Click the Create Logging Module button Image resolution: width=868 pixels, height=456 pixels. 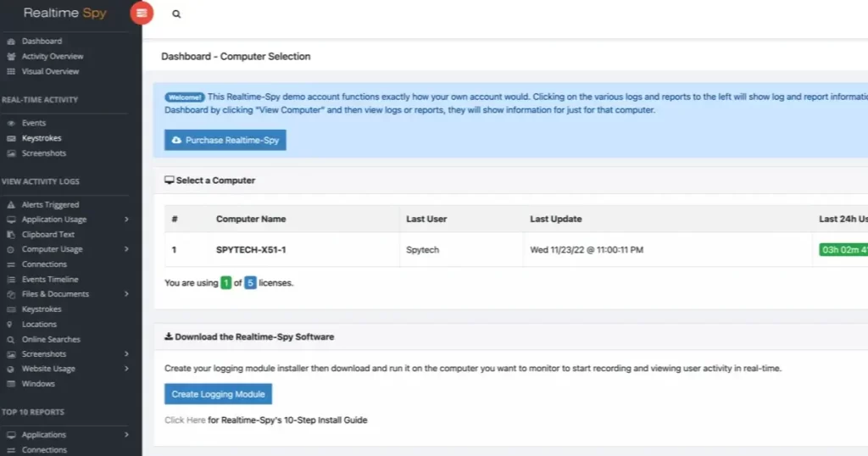218,394
